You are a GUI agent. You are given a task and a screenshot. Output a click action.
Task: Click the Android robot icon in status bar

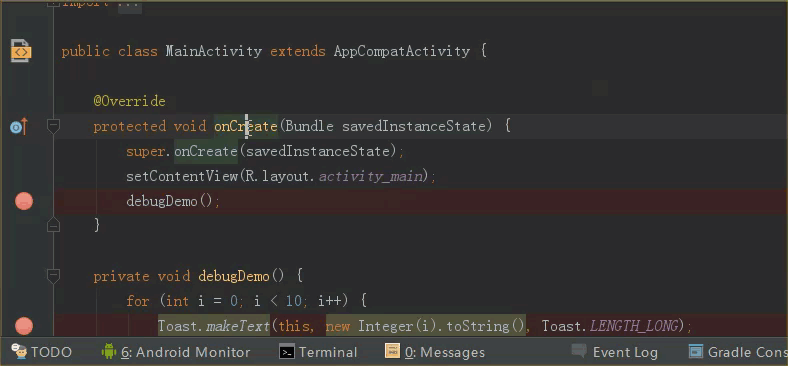[x=109, y=351]
